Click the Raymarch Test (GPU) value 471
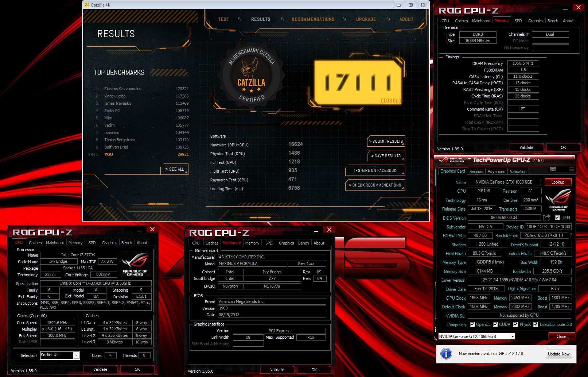The height and width of the screenshot is (377, 588). coord(292,179)
